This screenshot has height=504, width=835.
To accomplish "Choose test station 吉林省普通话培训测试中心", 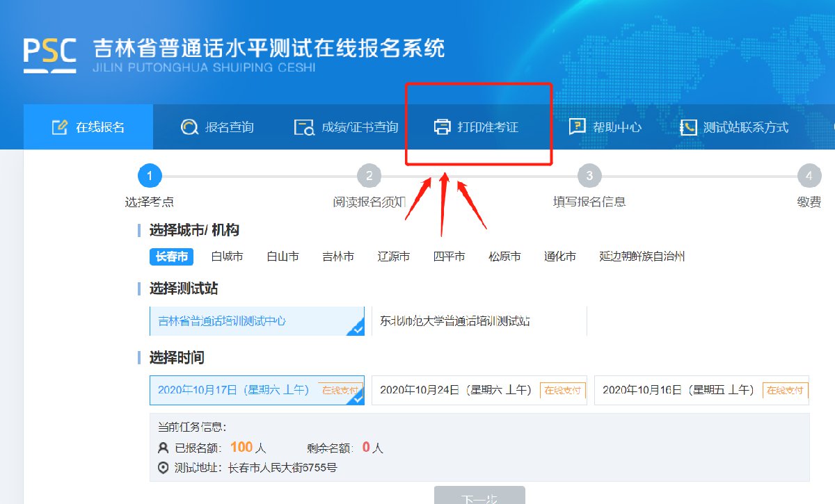I will [x=257, y=321].
